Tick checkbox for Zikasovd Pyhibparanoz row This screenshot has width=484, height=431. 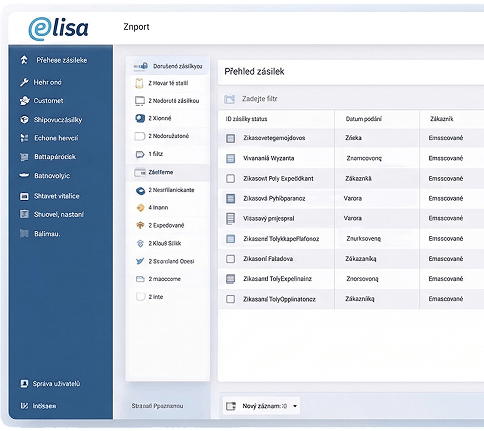pyautogui.click(x=230, y=199)
